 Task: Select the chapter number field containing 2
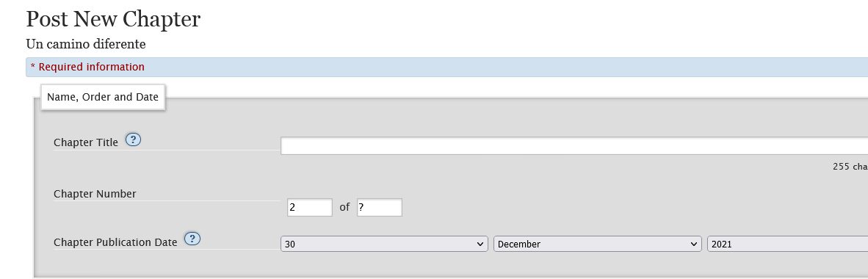point(309,208)
